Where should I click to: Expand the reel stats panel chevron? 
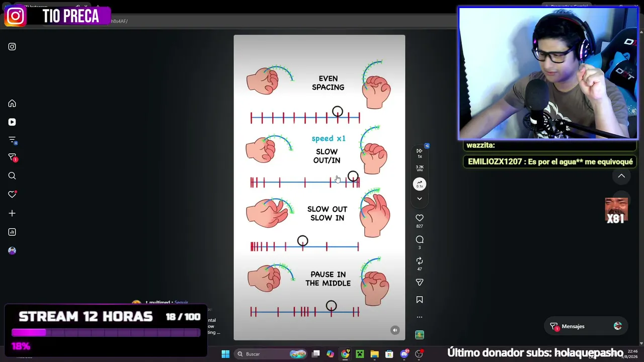pos(420,199)
